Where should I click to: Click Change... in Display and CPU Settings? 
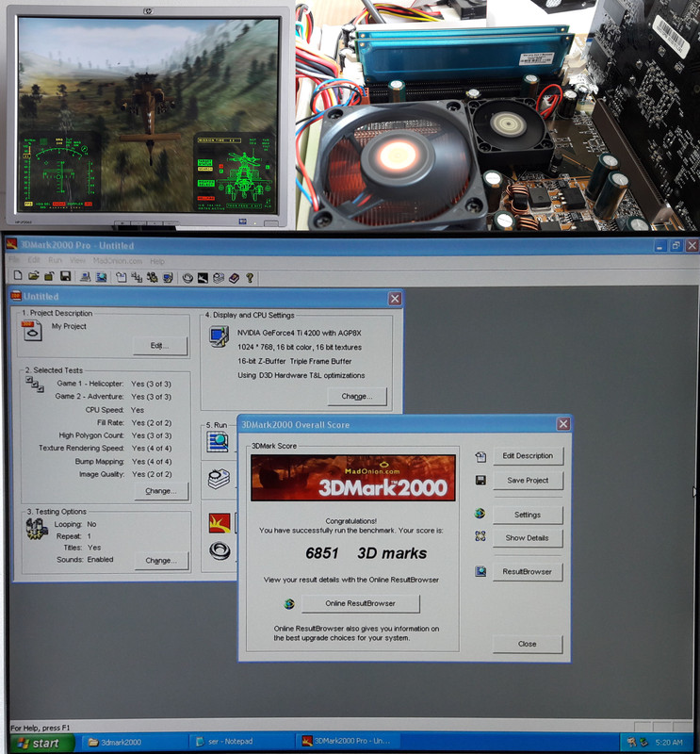(357, 397)
